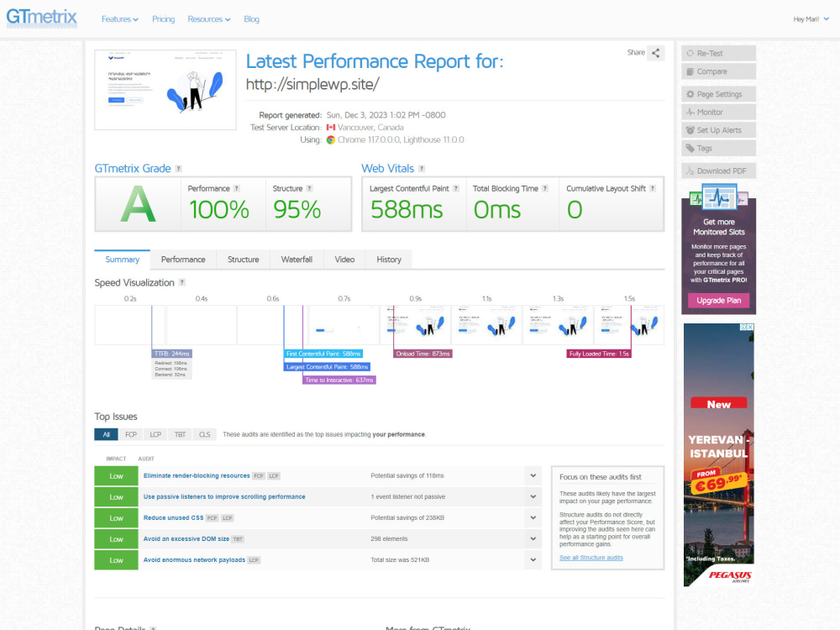Switch to the Performance tab
This screenshot has height=630, width=840.
(183, 260)
